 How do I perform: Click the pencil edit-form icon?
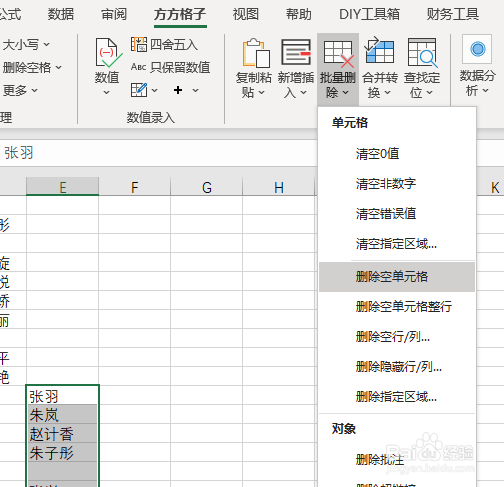click(x=139, y=90)
